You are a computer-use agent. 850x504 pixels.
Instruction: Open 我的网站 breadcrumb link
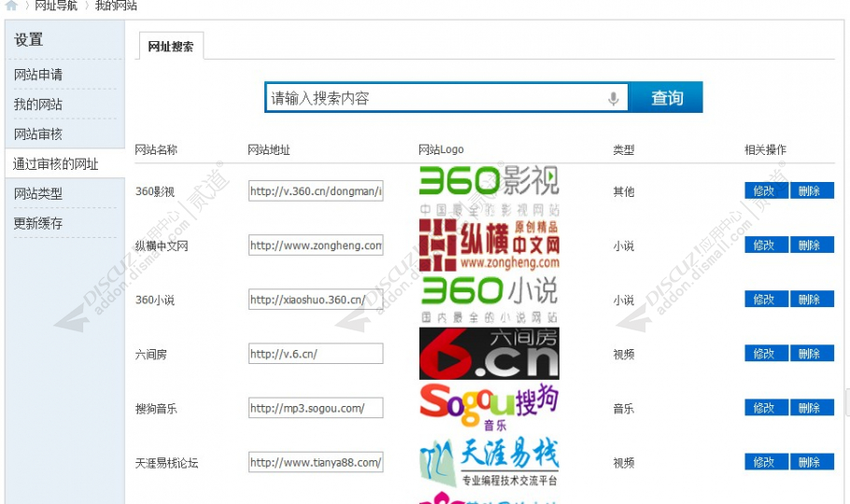(116, 6)
